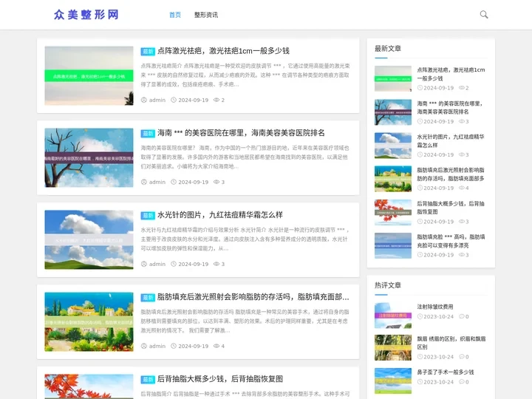
Task: Click sidebar thumbnail for 点阵激光祛疤 in 最新文章
Action: 393,79
